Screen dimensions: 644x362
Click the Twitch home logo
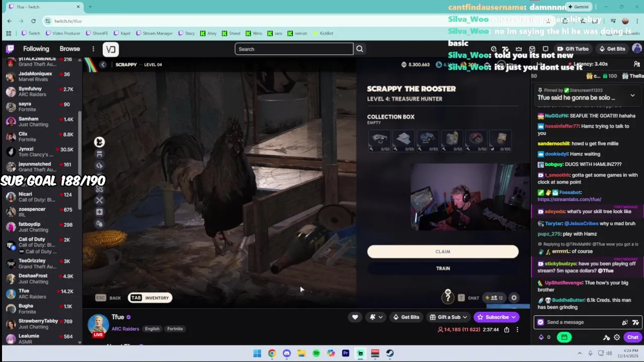(10, 49)
